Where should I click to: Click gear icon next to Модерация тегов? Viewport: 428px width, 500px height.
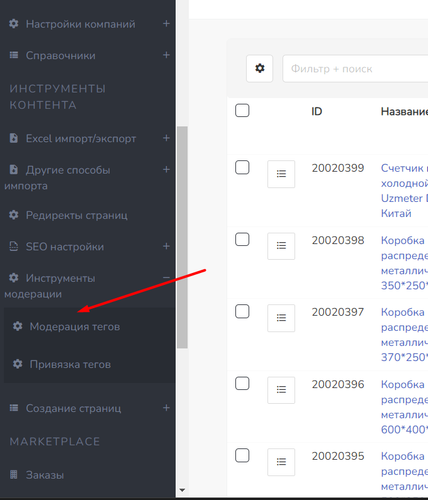click(18, 326)
